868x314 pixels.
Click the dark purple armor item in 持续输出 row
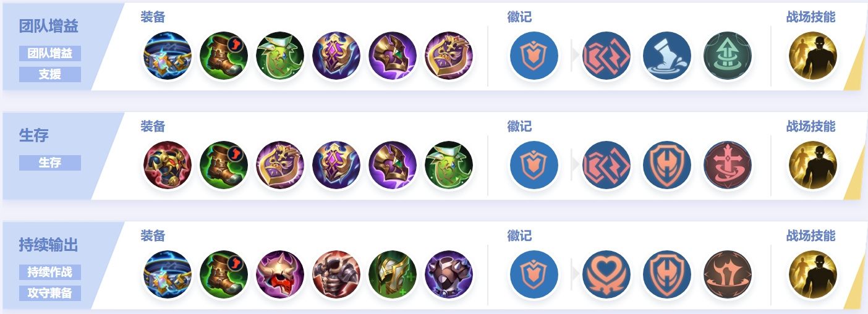(449, 275)
